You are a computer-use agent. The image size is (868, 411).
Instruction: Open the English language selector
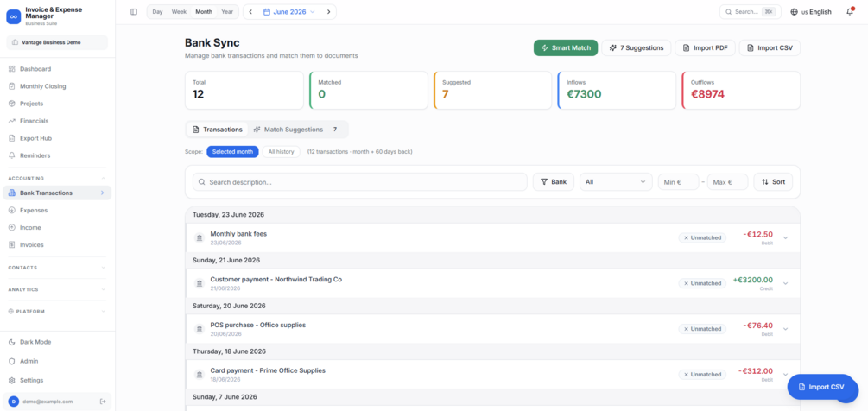[x=810, y=11]
